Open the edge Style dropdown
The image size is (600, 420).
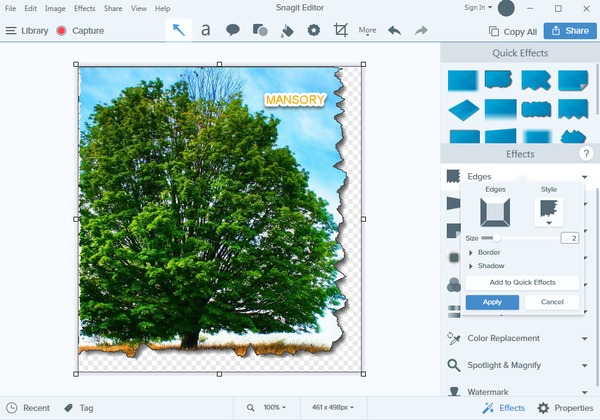(549, 211)
